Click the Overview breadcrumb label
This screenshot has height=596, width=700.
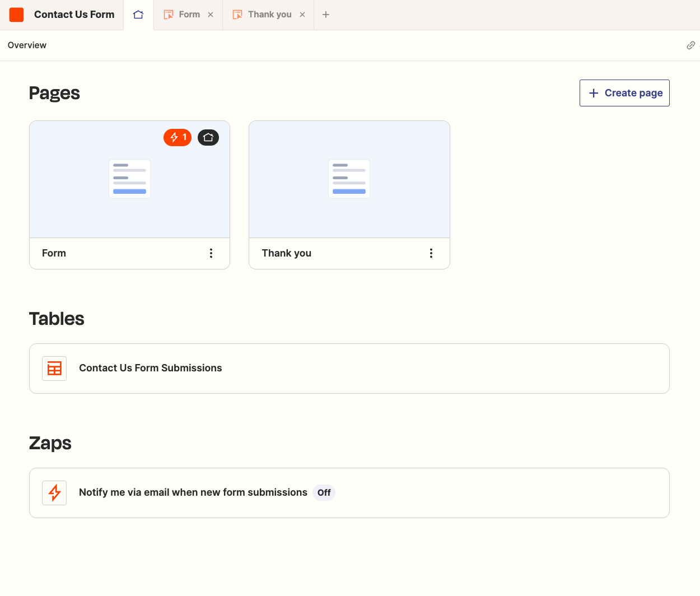(x=27, y=45)
